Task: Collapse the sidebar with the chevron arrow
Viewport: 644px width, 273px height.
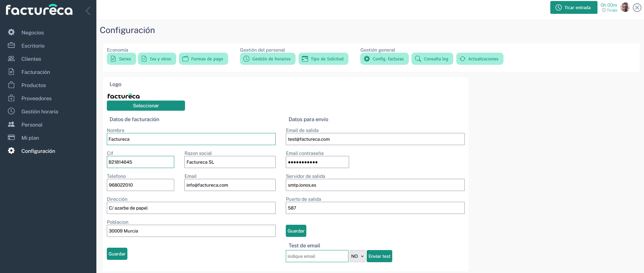Action: pyautogui.click(x=88, y=10)
